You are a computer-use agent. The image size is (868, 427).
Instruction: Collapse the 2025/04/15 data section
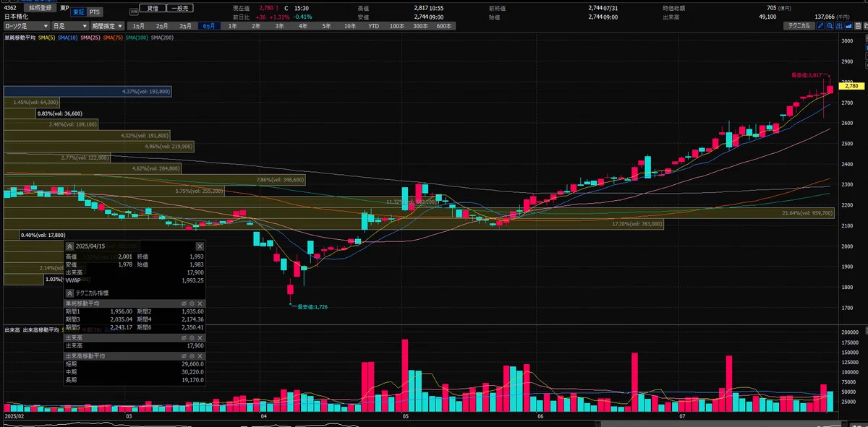click(70, 246)
